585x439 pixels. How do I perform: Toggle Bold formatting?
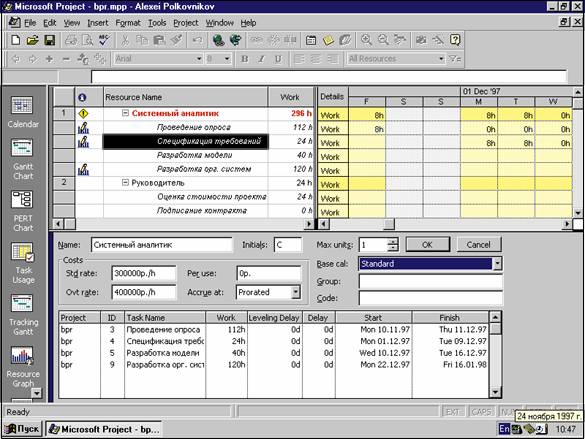click(x=245, y=59)
